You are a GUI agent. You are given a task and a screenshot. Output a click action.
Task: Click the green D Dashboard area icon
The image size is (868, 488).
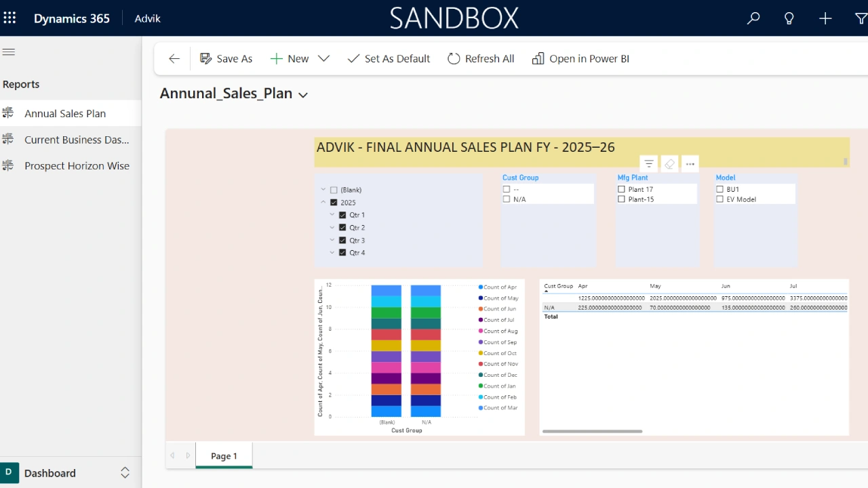pos(9,472)
